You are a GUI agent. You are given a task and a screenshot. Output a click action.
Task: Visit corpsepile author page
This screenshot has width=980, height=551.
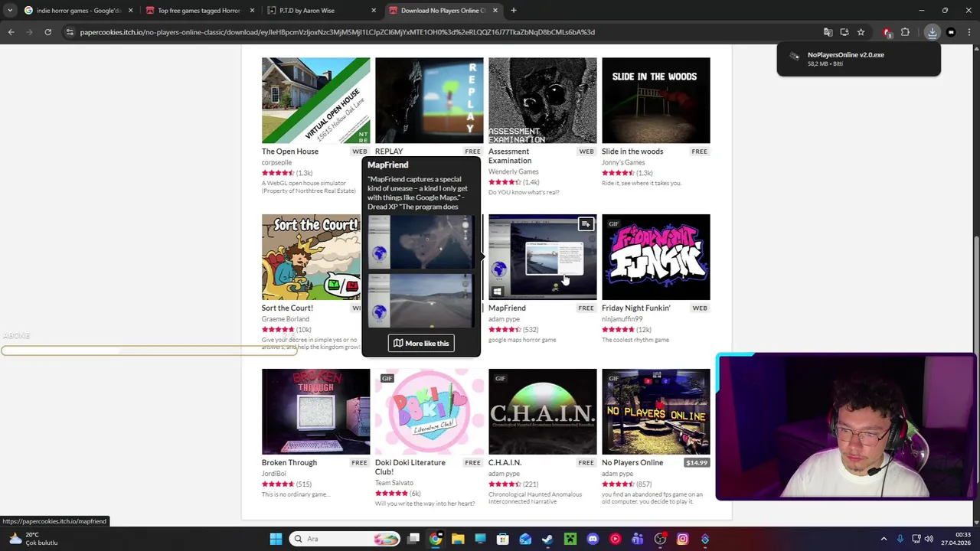276,162
